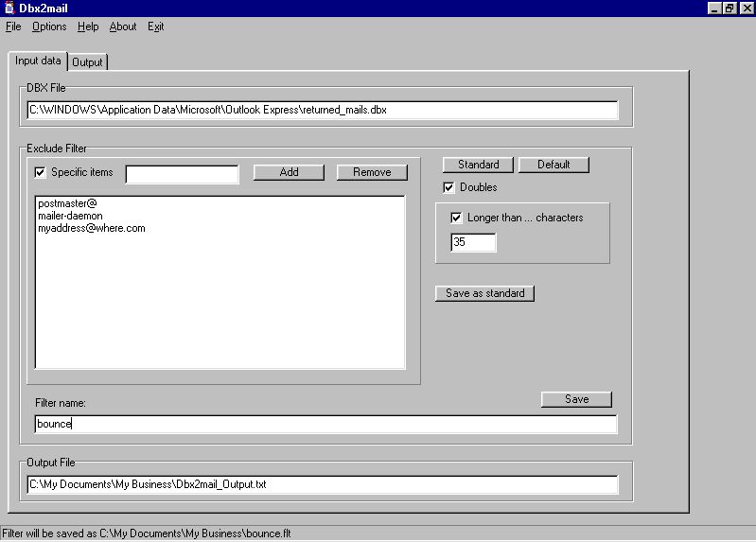Click the Output File path field
Image resolution: width=756 pixels, height=542 pixels.
coord(323,484)
